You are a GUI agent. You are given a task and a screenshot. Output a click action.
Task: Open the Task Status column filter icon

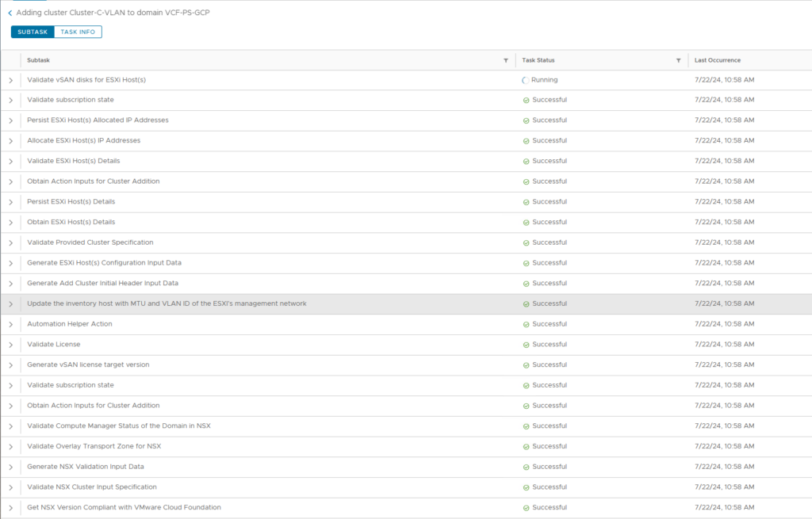coord(678,60)
